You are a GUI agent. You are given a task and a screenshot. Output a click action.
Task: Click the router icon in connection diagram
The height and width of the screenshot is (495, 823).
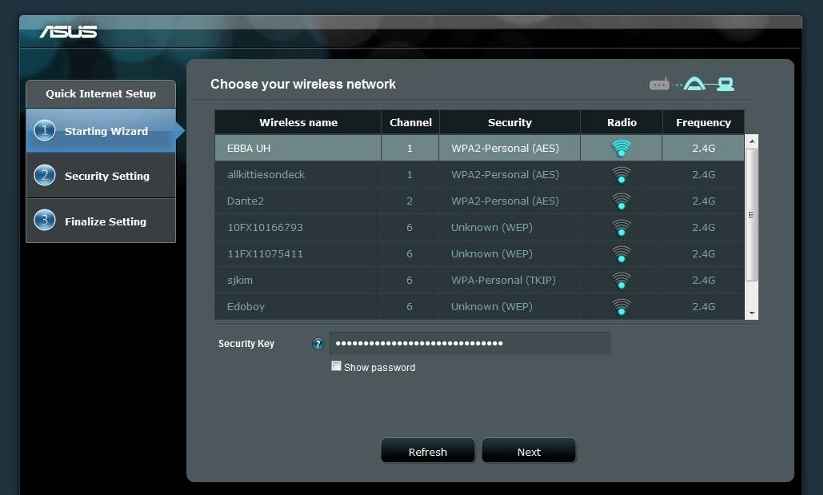tap(659, 84)
